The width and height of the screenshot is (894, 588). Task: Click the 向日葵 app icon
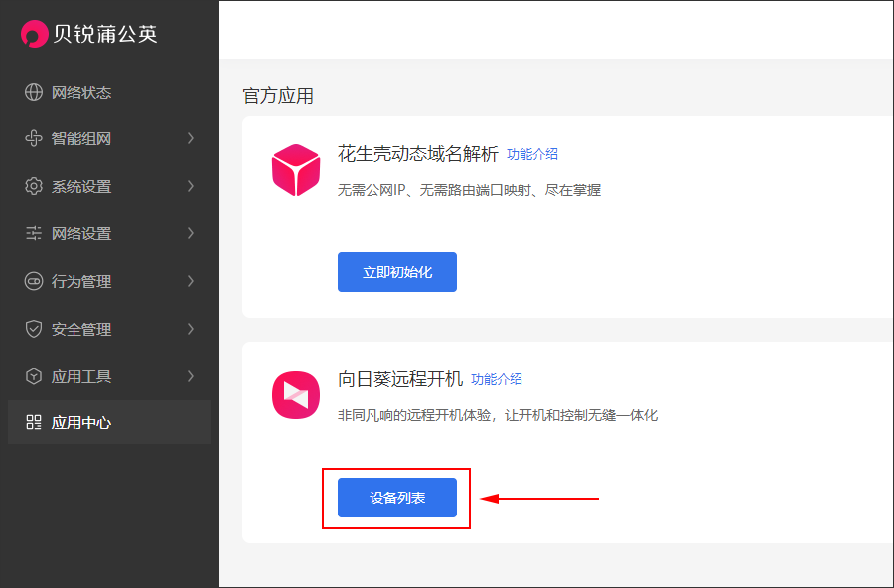[x=296, y=395]
